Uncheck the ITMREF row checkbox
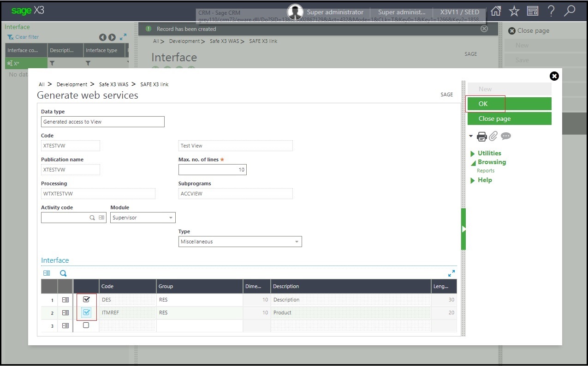Image resolution: width=588 pixels, height=366 pixels. tap(86, 312)
